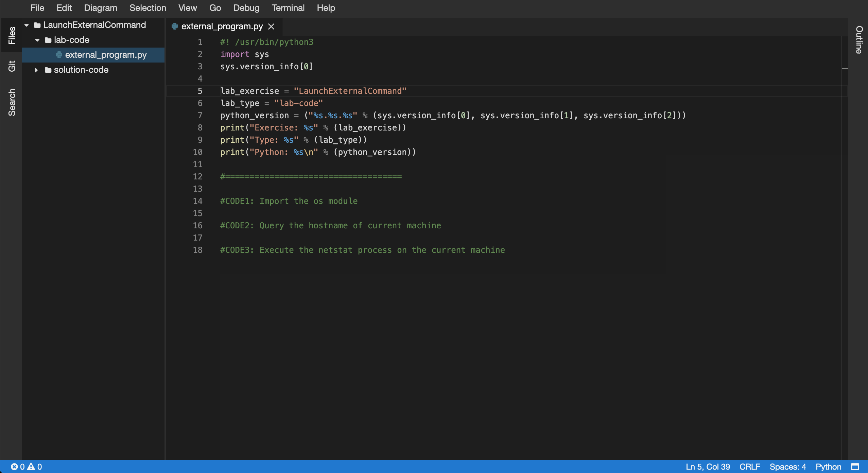Click the print "Python: %s\n" line
The image size is (868, 473).
pos(318,152)
